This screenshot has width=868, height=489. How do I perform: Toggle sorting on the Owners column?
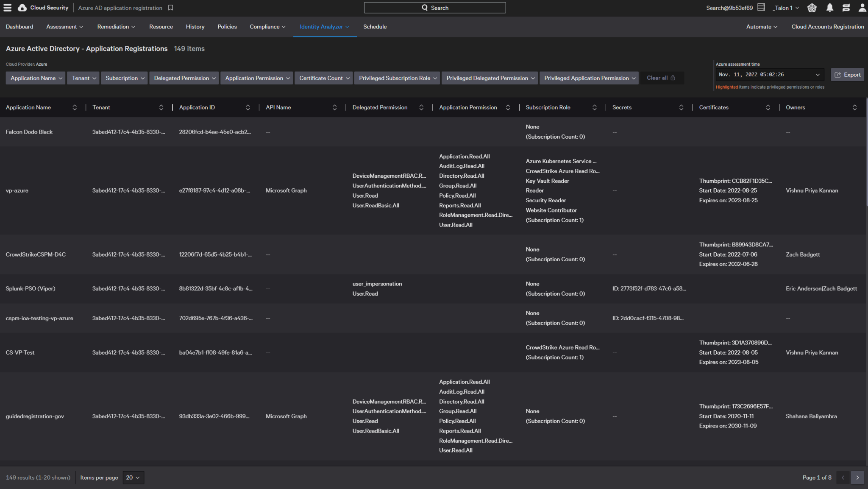(x=855, y=107)
